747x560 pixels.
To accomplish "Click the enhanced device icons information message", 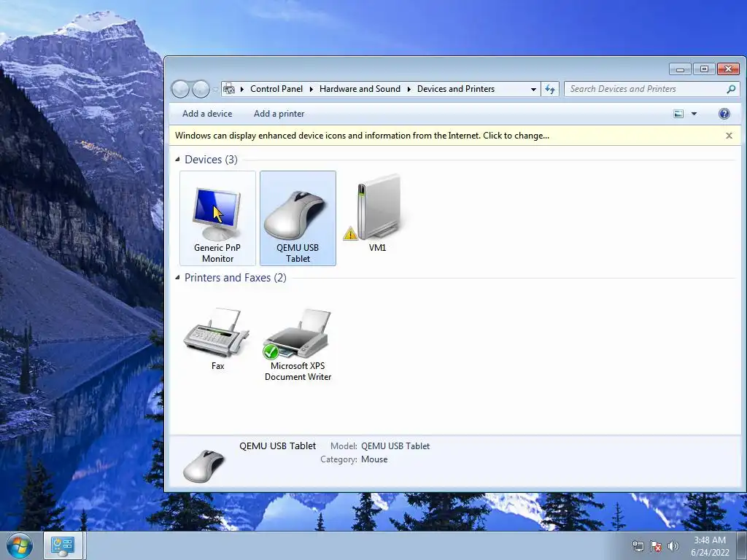I will point(362,136).
